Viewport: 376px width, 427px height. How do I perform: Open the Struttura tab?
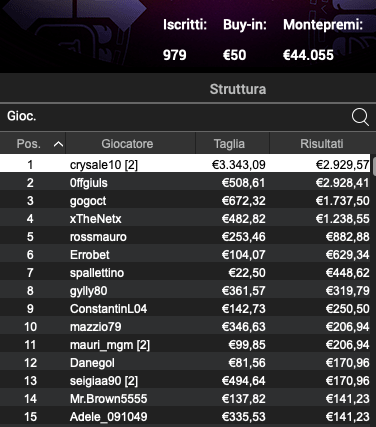(238, 89)
